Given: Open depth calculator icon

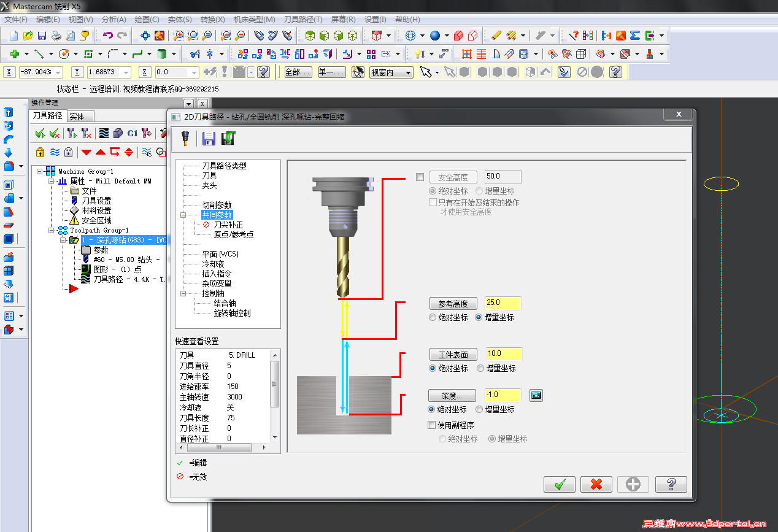Looking at the screenshot, I should [x=536, y=395].
